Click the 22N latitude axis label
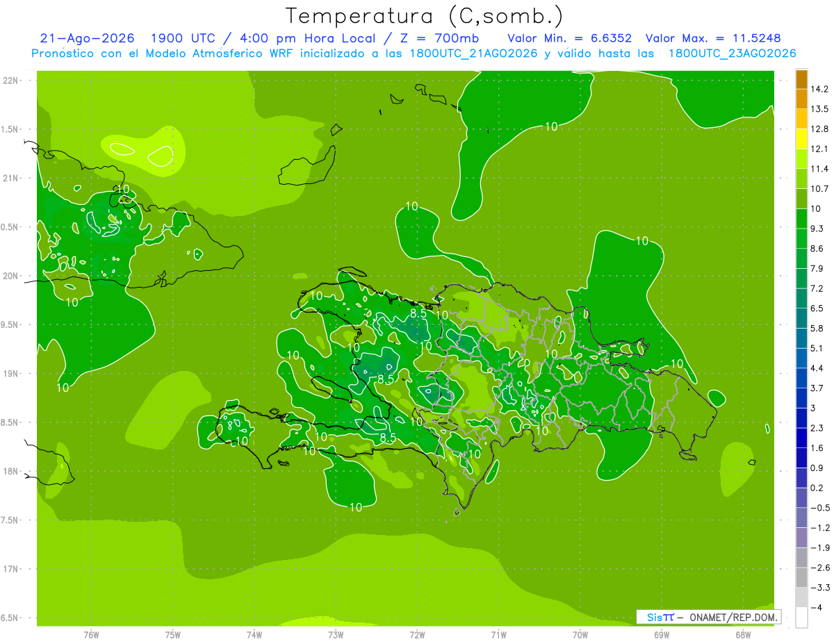 coord(12,80)
